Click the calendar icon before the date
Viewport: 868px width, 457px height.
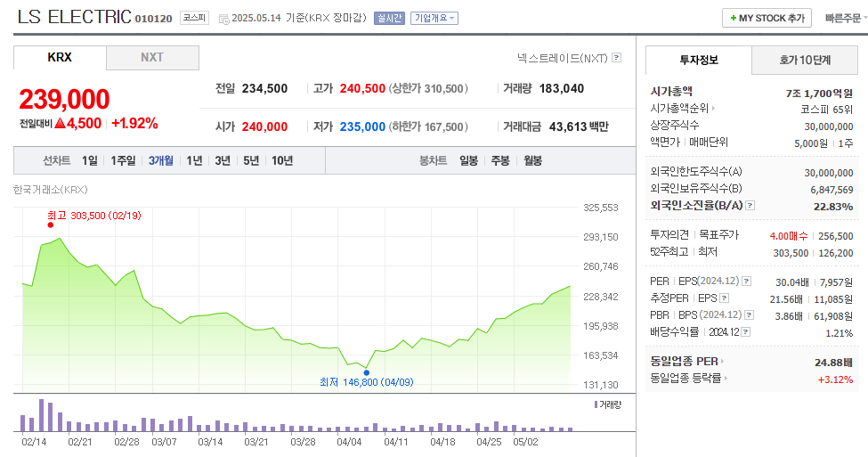224,19
